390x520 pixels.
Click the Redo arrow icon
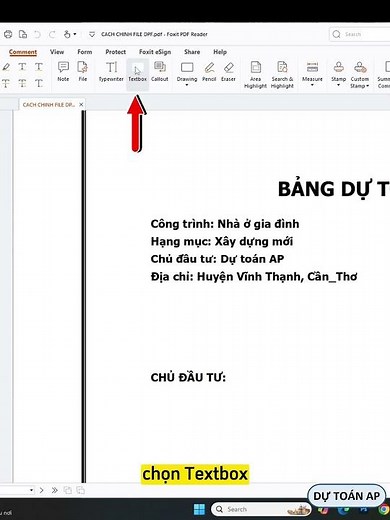(52, 34)
